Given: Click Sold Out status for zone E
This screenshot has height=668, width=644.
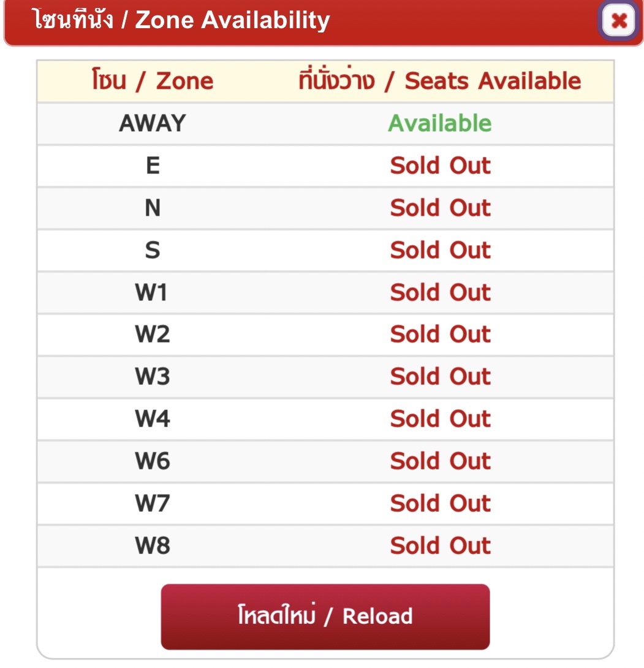Looking at the screenshot, I should 441,165.
